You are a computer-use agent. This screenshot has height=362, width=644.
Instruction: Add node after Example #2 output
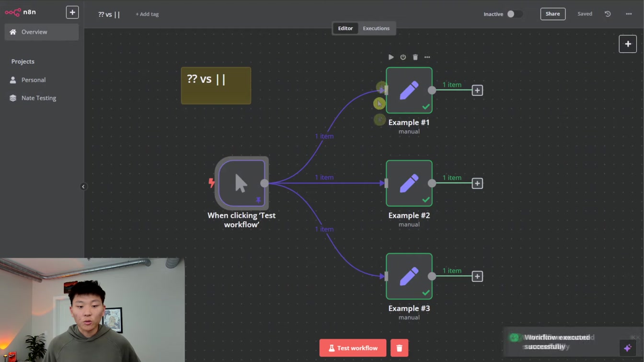(477, 183)
